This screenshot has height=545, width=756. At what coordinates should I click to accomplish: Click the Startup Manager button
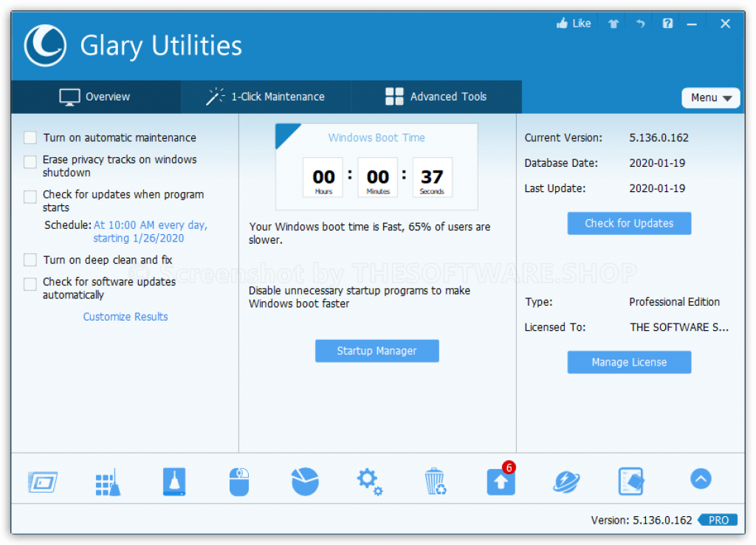click(x=377, y=351)
